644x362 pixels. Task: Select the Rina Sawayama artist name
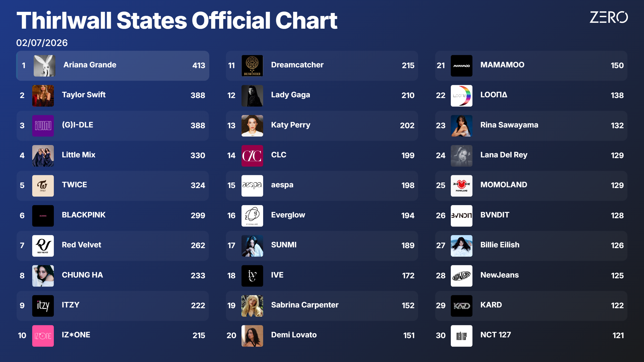pyautogui.click(x=509, y=125)
